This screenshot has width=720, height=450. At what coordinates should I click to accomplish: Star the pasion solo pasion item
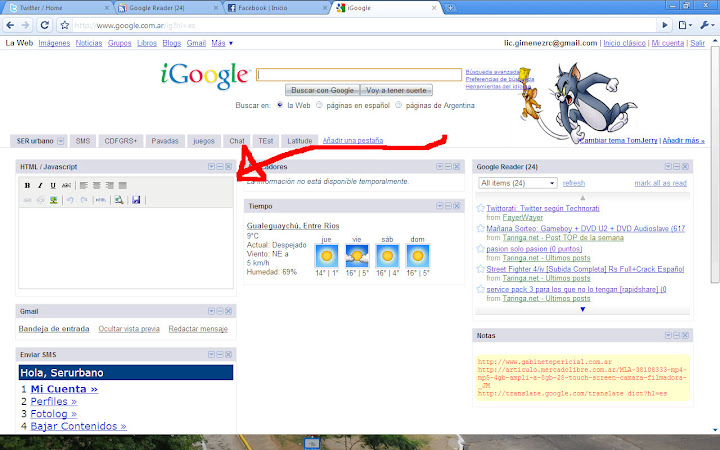[x=480, y=248]
